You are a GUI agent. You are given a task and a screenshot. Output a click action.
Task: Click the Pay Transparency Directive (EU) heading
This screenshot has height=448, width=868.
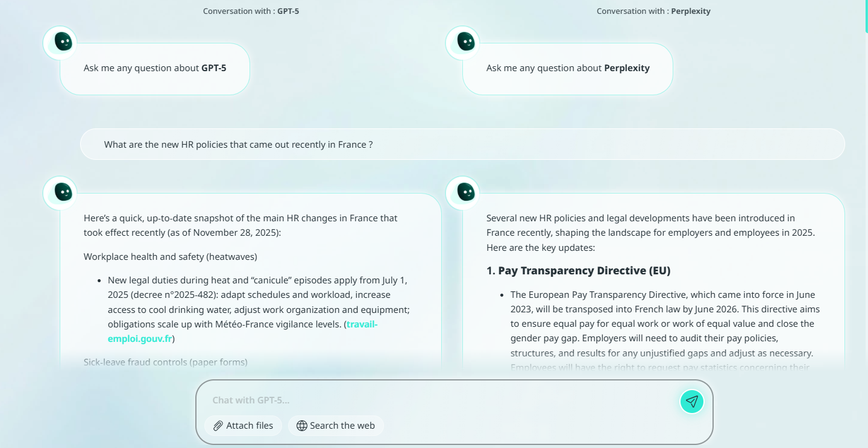click(x=578, y=271)
